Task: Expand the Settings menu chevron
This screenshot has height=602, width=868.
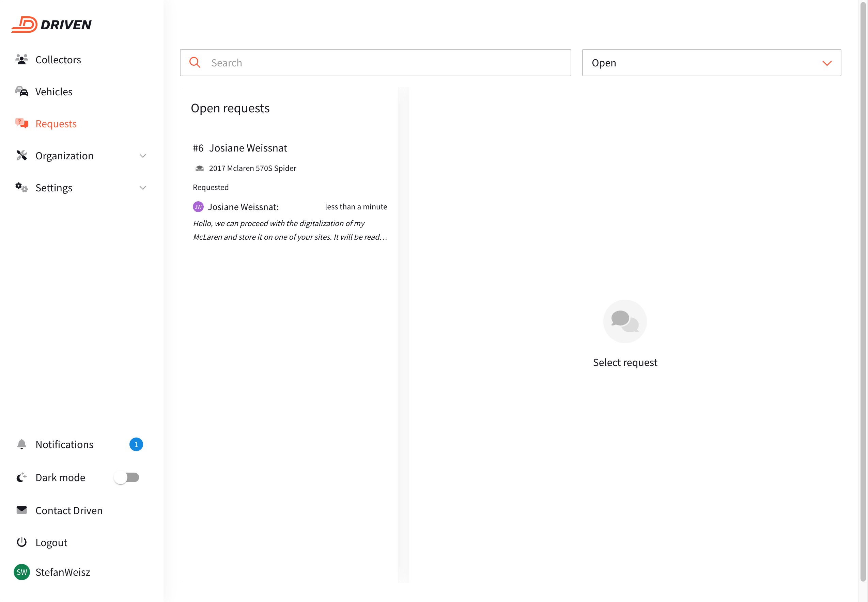Action: pos(143,188)
